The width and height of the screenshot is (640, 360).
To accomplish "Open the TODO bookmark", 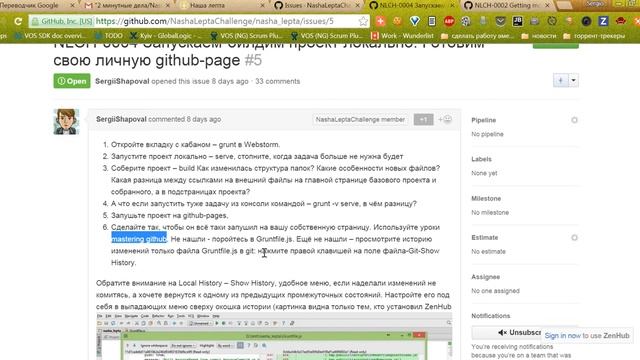I will (x=109, y=36).
